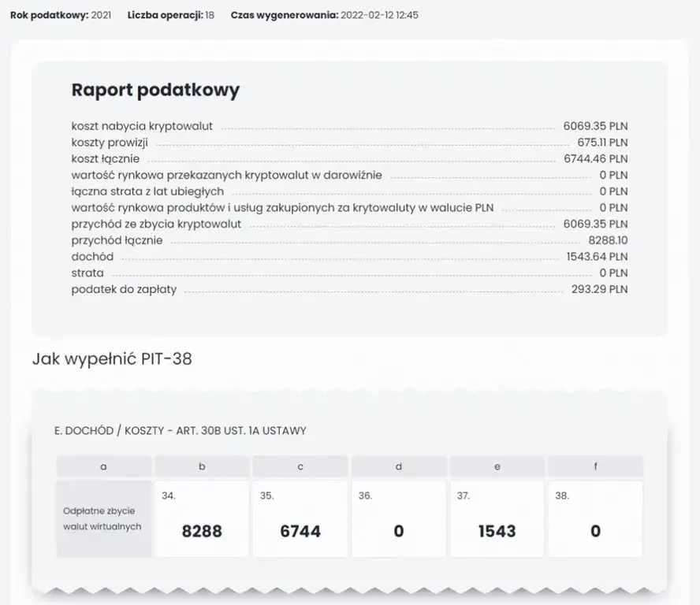Click field 38 with value 0
Image resolution: width=700 pixels, height=605 pixels.
pyautogui.click(x=595, y=520)
